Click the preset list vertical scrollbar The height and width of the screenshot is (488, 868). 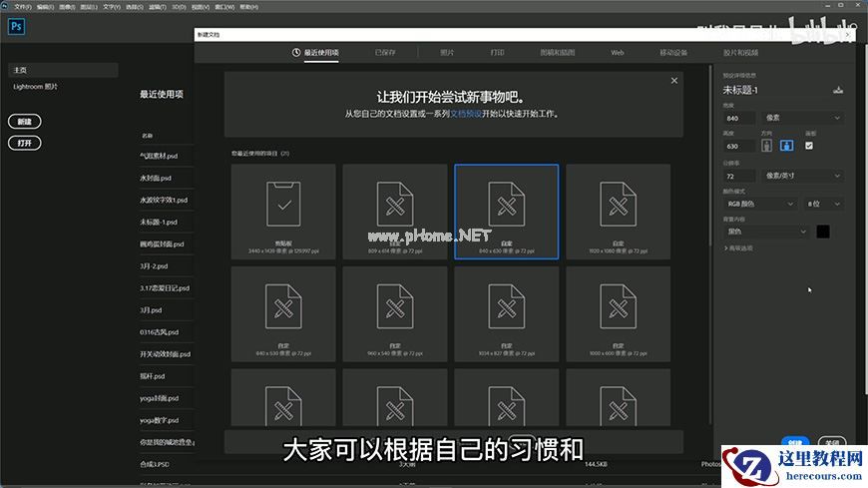click(x=710, y=155)
